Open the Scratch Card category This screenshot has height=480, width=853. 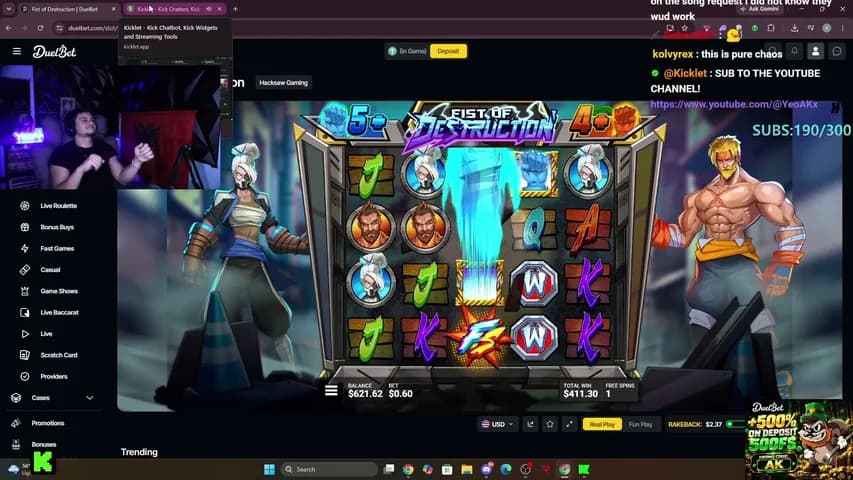[59, 355]
